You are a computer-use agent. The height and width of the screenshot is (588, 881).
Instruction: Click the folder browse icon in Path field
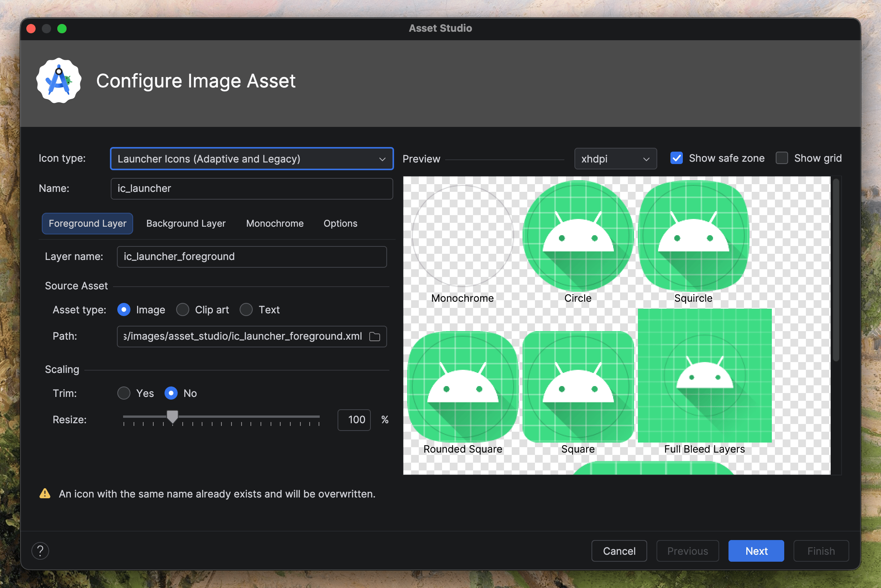[x=374, y=337]
